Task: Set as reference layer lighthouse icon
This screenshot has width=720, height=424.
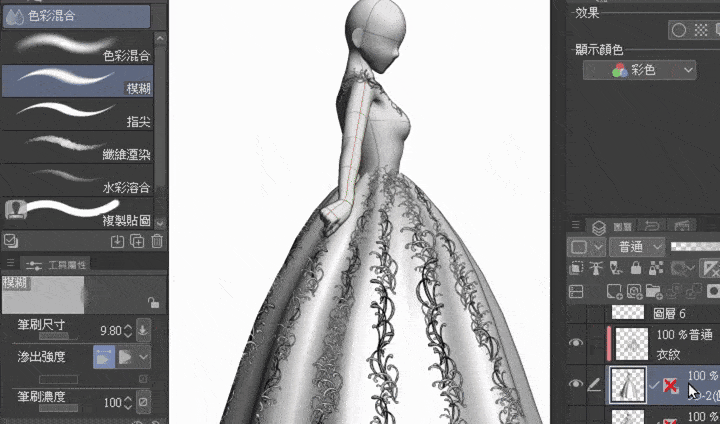Action: (x=596, y=268)
